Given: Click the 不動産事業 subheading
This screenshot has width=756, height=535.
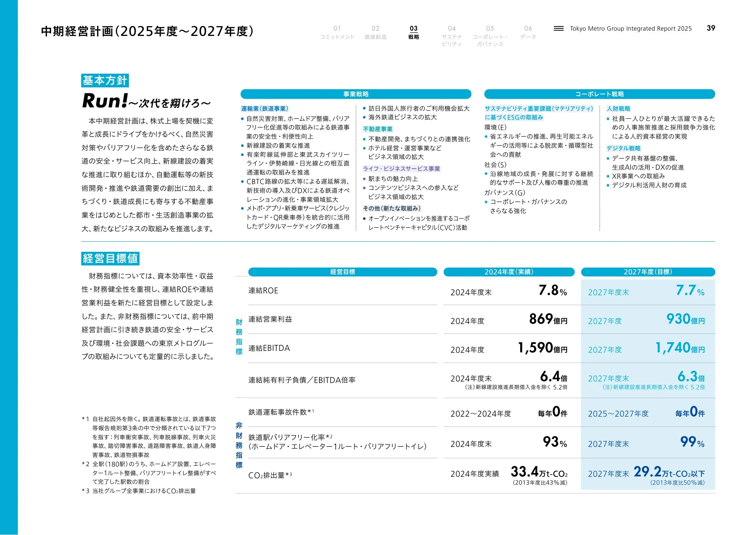Looking at the screenshot, I should pyautogui.click(x=378, y=129).
